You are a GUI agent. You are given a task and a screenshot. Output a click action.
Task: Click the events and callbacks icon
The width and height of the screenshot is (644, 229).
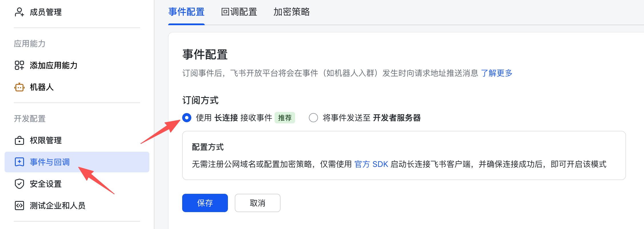click(x=19, y=162)
